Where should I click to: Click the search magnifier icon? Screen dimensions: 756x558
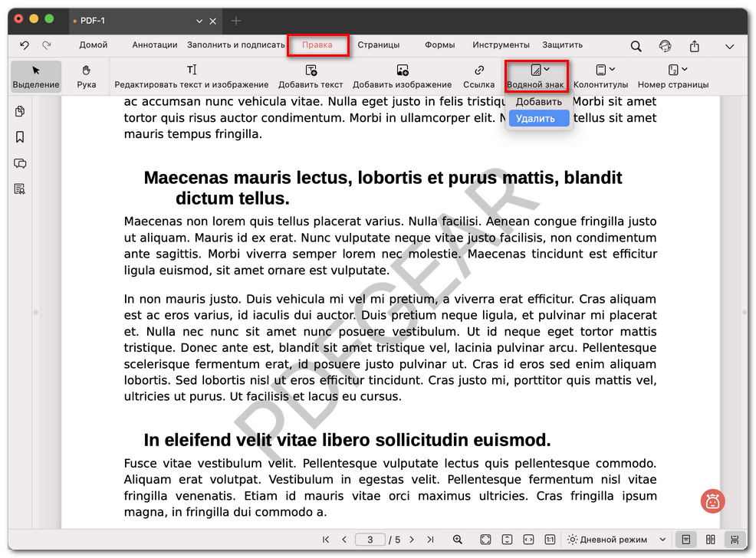click(636, 46)
